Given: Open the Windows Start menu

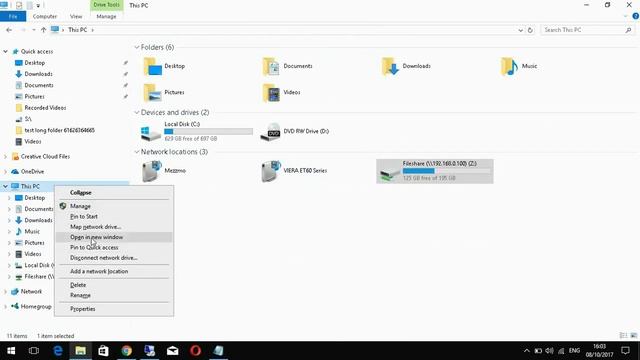Looking at the screenshot, I should (11, 351).
